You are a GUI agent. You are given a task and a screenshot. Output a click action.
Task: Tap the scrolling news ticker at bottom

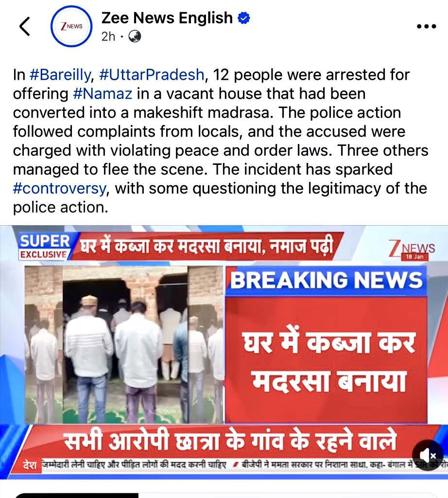pyautogui.click(x=224, y=465)
